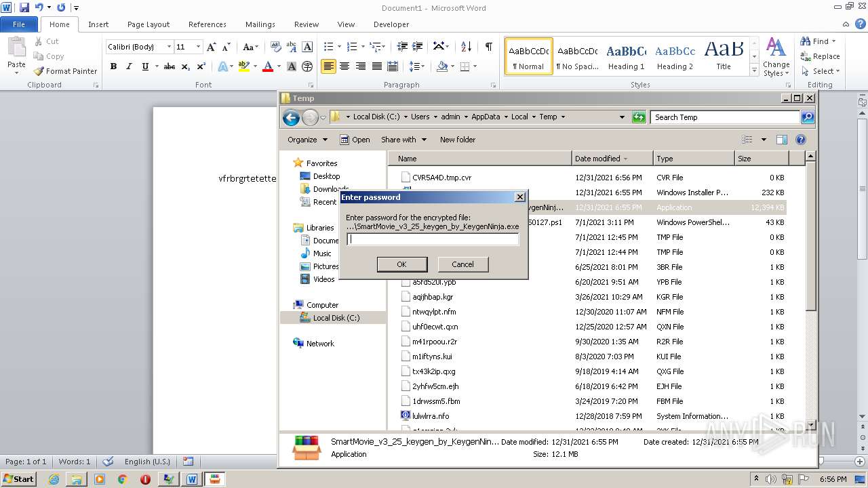Apply Subscript formatting
This screenshot has width=868, height=488.
point(186,66)
